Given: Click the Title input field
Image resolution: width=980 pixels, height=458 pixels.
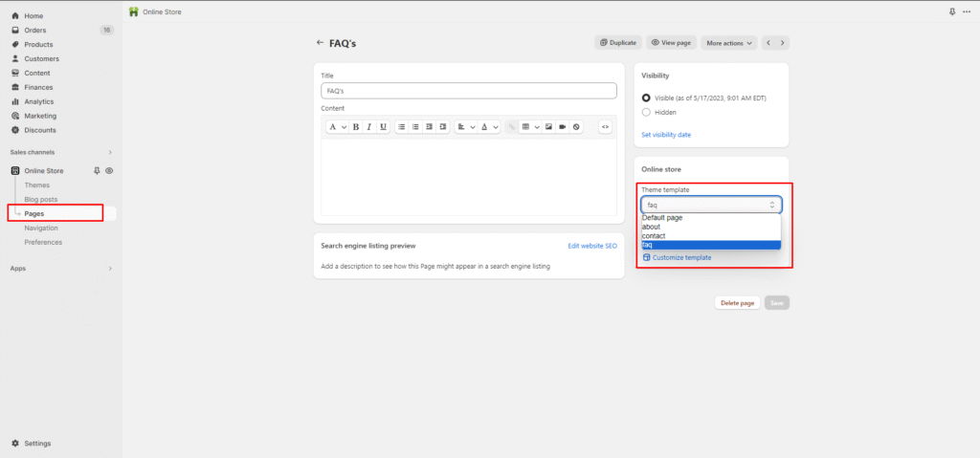Looking at the screenshot, I should (x=469, y=91).
